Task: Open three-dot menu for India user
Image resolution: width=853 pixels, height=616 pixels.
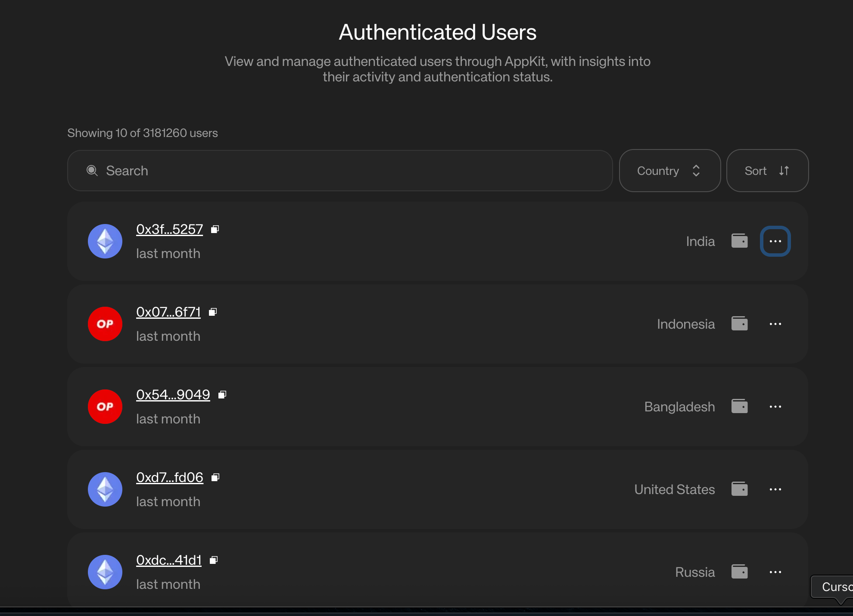Action: point(775,241)
